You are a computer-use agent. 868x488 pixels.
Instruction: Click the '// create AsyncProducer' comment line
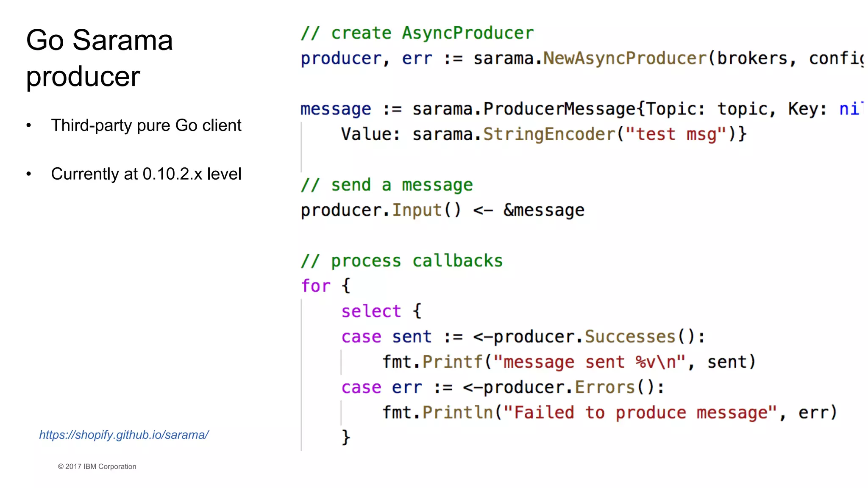(417, 33)
